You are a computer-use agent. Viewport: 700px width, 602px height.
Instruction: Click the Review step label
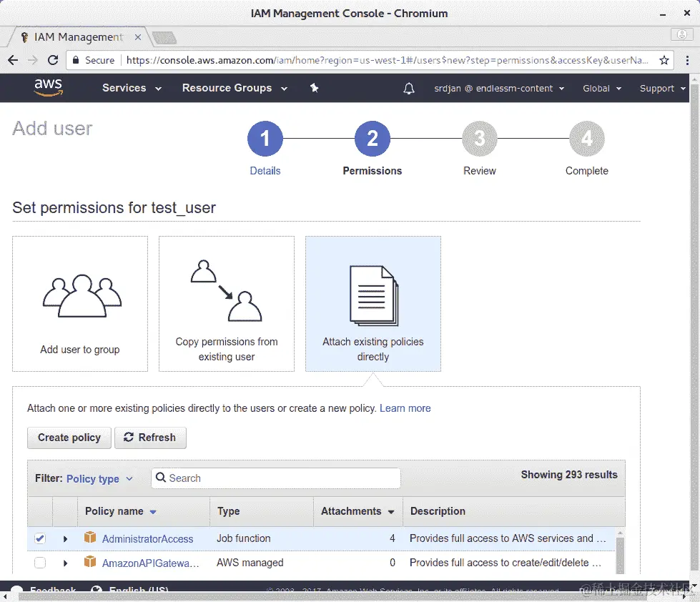point(480,171)
